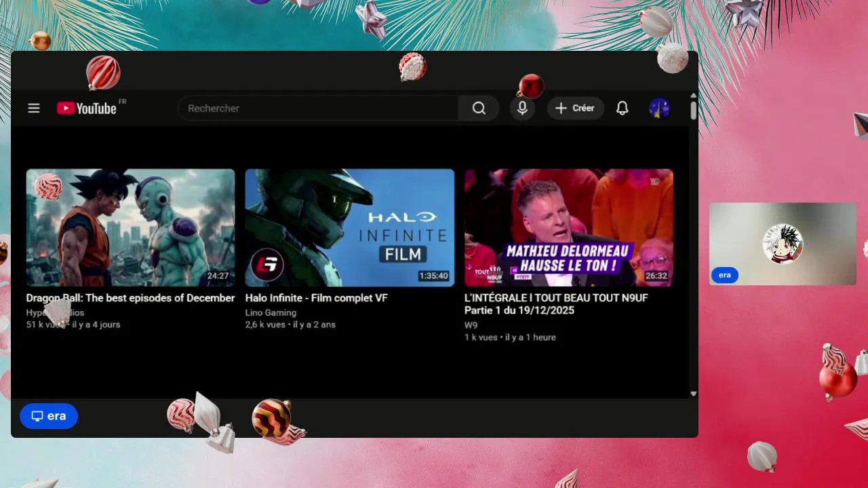Click the era name tag on participant tile
The image size is (868, 488).
pos(724,275)
